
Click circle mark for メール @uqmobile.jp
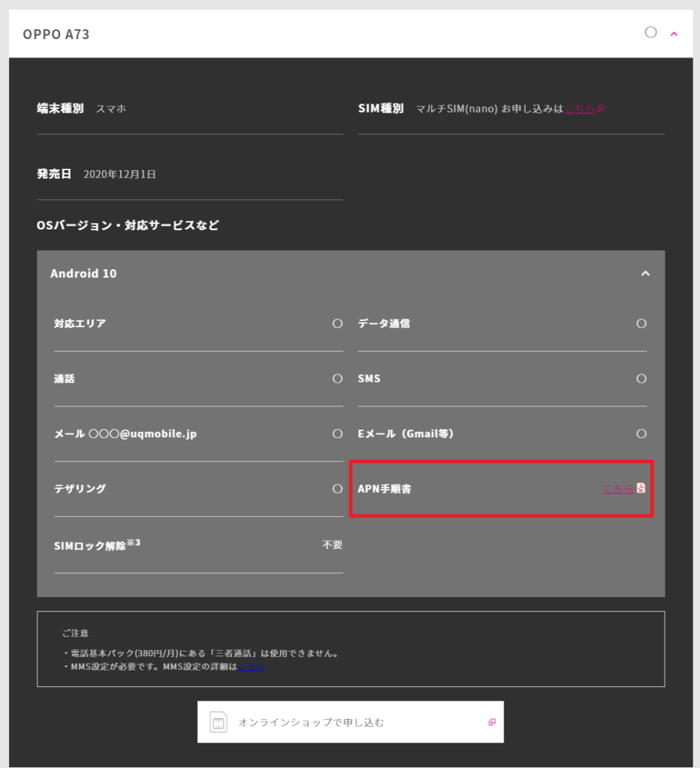(x=338, y=433)
